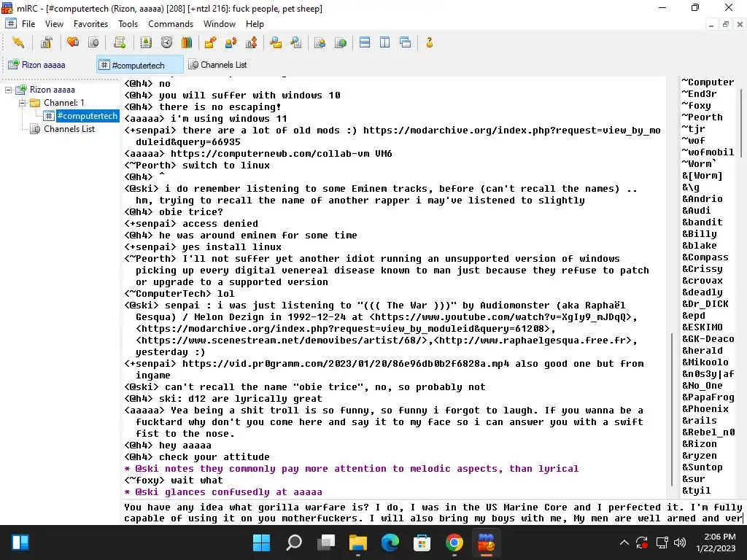Viewport: 747px width, 560px height.
Task: Open mIRC Options hammer icon
Action: point(46,43)
